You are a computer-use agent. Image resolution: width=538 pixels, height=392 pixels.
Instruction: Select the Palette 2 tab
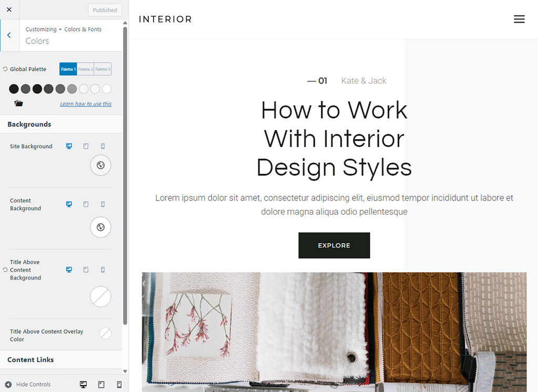coord(86,69)
